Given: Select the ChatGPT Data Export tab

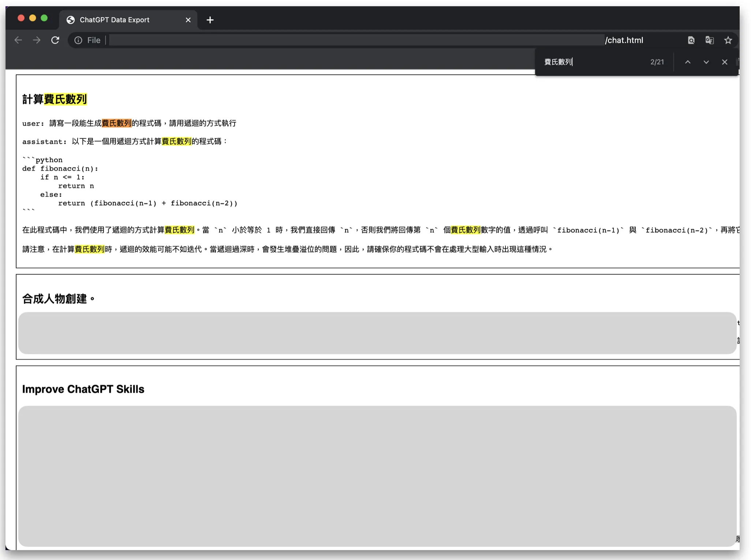Looking at the screenshot, I should point(115,20).
